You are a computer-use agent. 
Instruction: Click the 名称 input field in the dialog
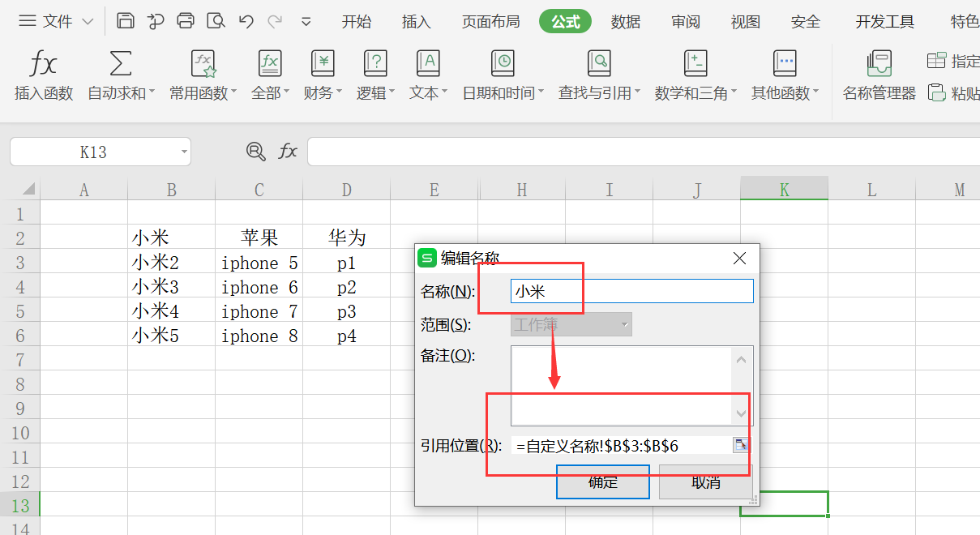[x=632, y=291]
